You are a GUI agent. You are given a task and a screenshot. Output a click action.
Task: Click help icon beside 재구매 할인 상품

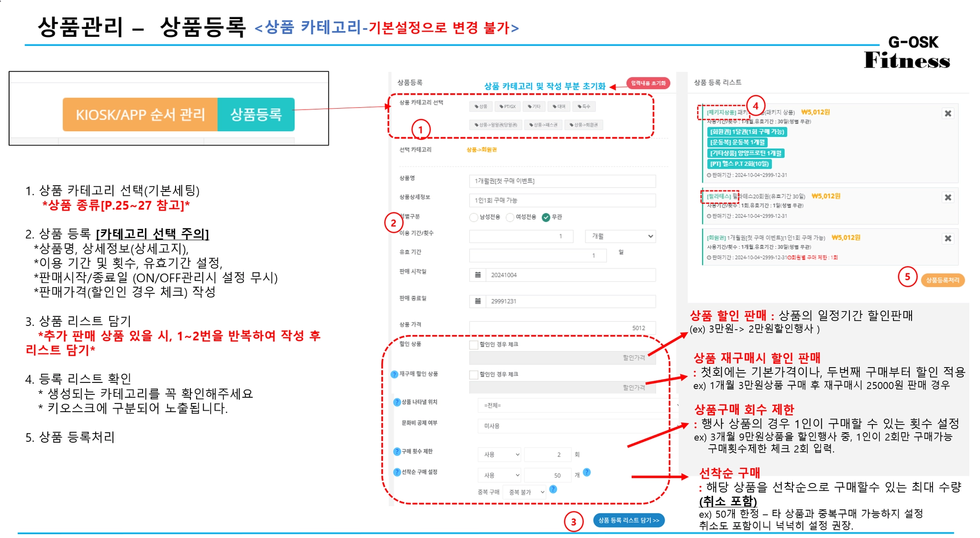point(394,374)
